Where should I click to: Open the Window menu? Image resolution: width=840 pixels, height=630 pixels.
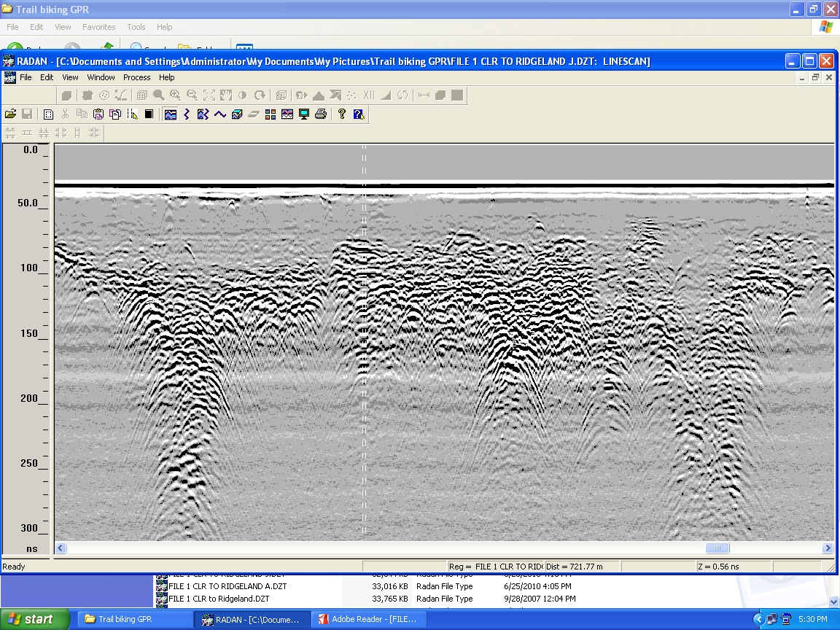(x=101, y=77)
